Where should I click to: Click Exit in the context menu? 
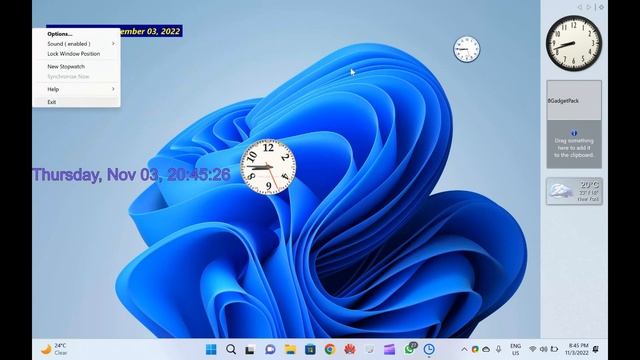point(51,102)
